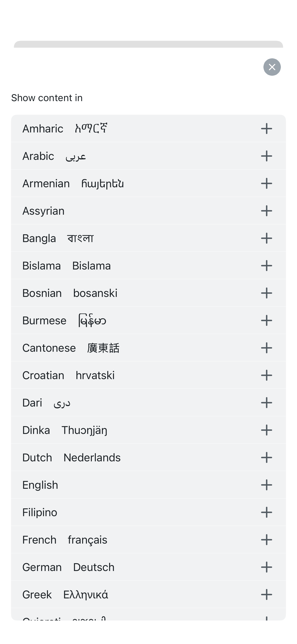The image size is (297, 644).
Task: Click the plus icon next to Bosnian
Action: point(266,293)
